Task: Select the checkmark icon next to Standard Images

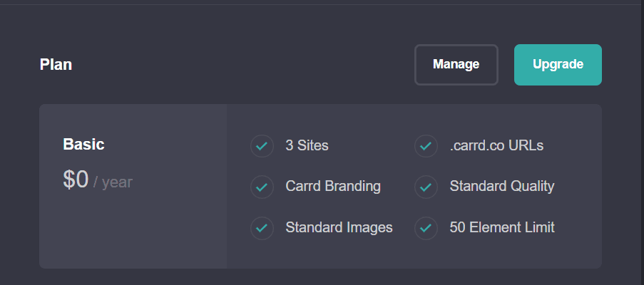Action: (262, 228)
